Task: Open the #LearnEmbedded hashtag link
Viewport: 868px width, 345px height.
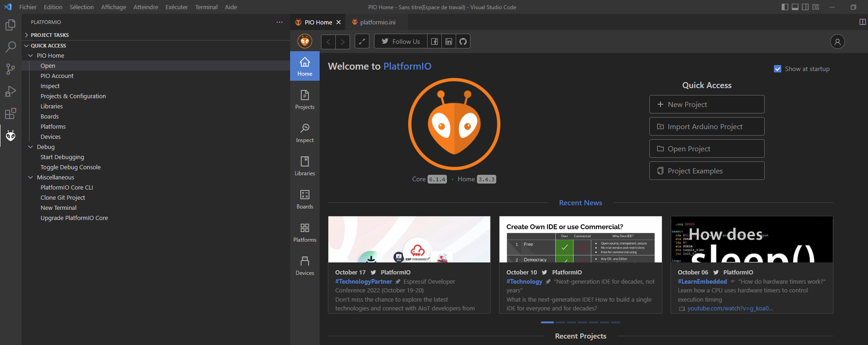Action: [702, 281]
